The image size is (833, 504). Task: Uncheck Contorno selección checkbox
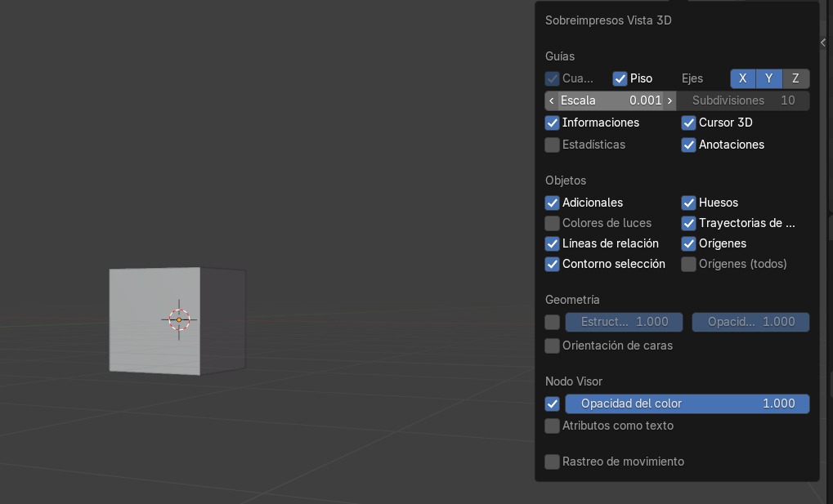coord(552,264)
